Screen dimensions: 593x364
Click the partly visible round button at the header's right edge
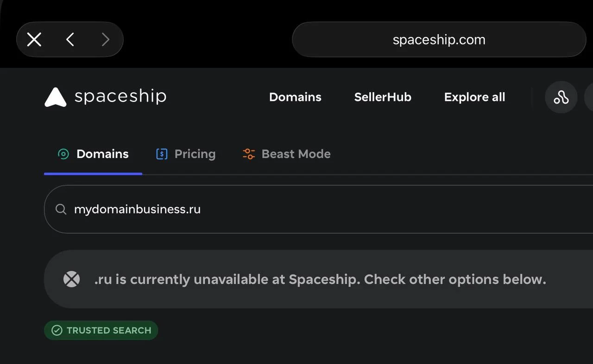pyautogui.click(x=589, y=97)
